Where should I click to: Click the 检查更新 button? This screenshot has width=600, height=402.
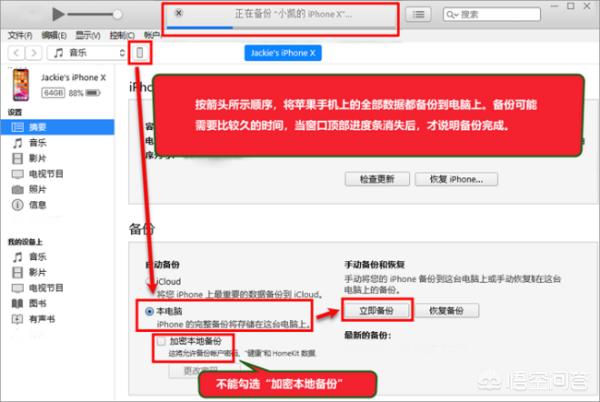[377, 179]
